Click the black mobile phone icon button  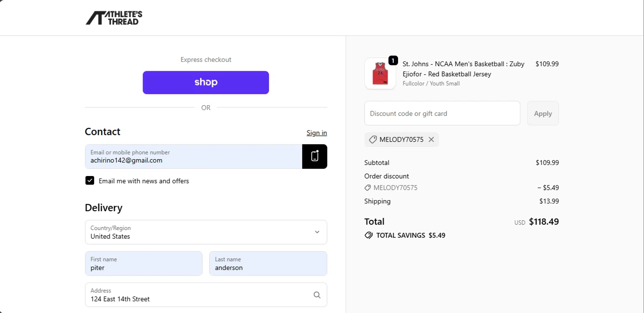tap(315, 156)
